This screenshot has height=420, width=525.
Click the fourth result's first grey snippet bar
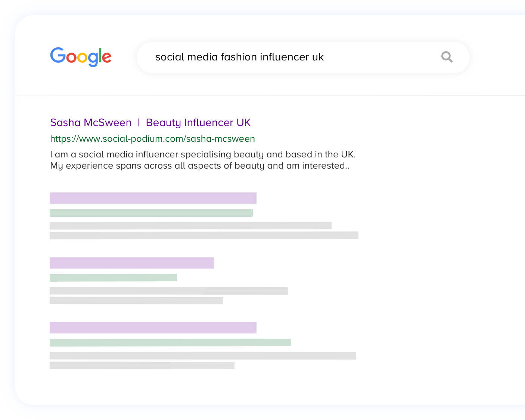(203, 356)
